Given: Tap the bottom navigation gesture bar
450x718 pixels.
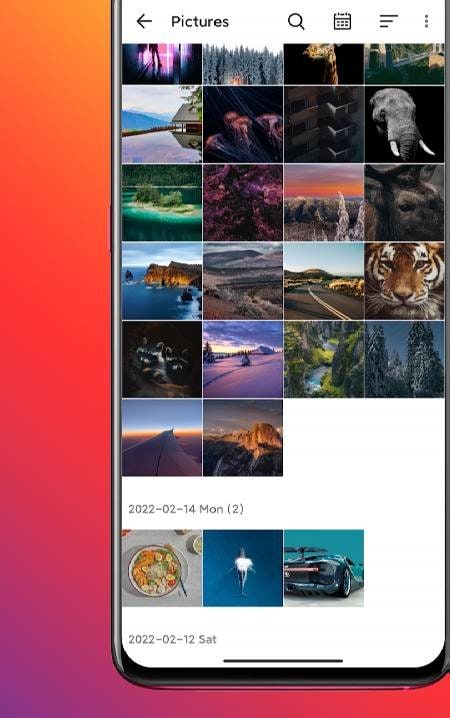Looking at the screenshot, I should click(283, 661).
